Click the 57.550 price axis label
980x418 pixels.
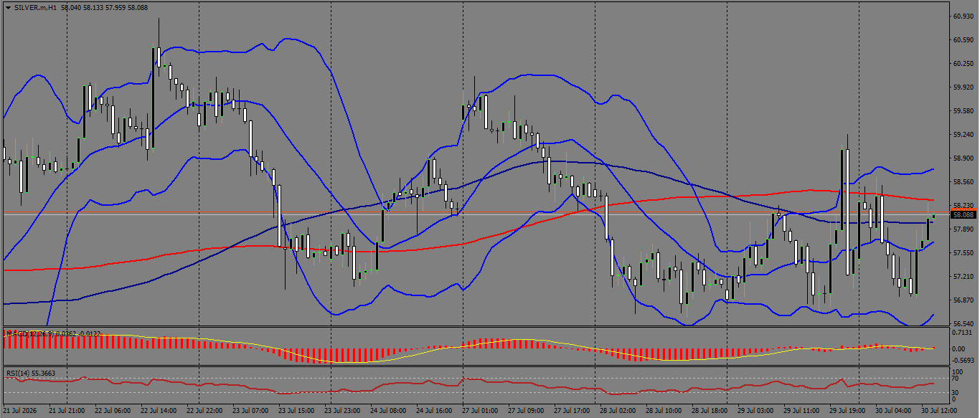[x=962, y=252]
